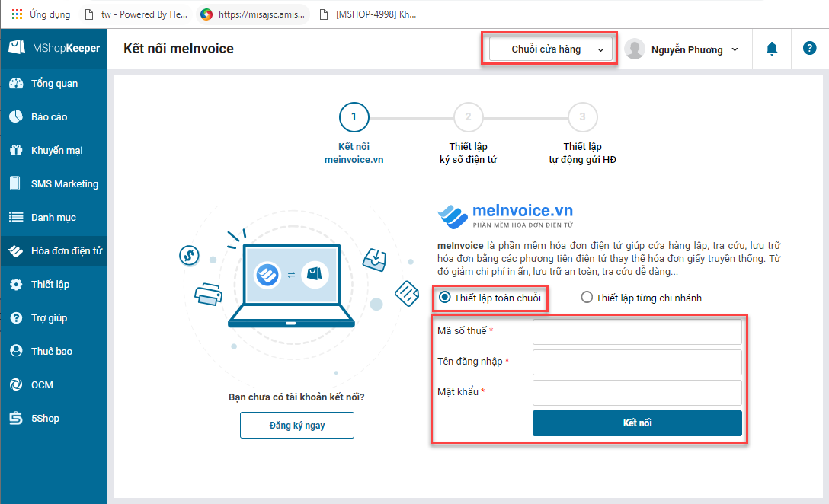Click the 5Shop icon in sidebar

pyautogui.click(x=17, y=418)
